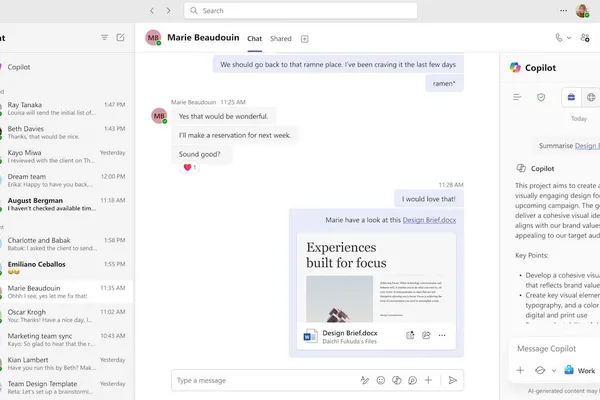Expand the call options dropdown arrow

(569, 38)
